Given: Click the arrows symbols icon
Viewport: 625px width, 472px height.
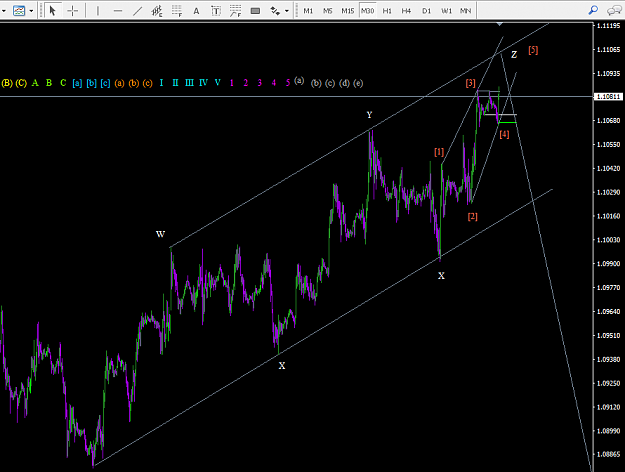Looking at the screenshot, I should tap(275, 11).
